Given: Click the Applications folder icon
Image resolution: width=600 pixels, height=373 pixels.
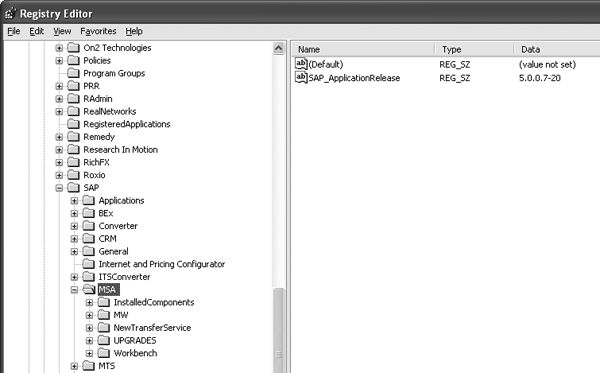Looking at the screenshot, I should point(88,200).
